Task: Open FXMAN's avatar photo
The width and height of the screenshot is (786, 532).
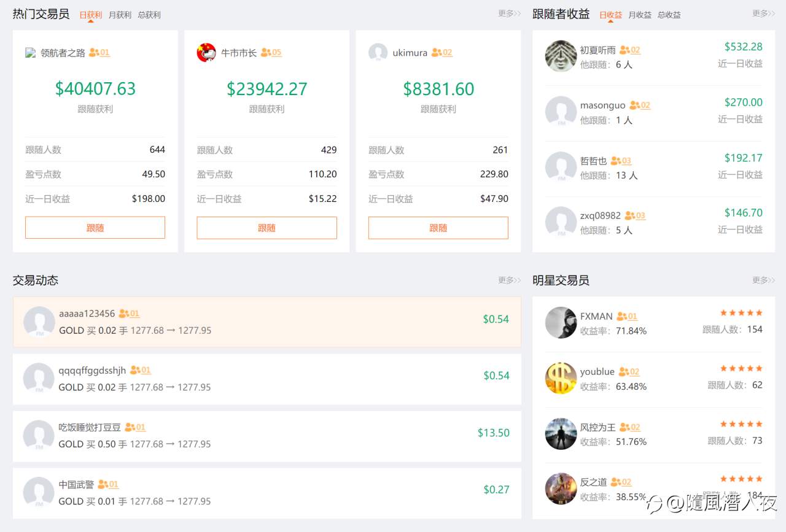Action: coord(561,323)
